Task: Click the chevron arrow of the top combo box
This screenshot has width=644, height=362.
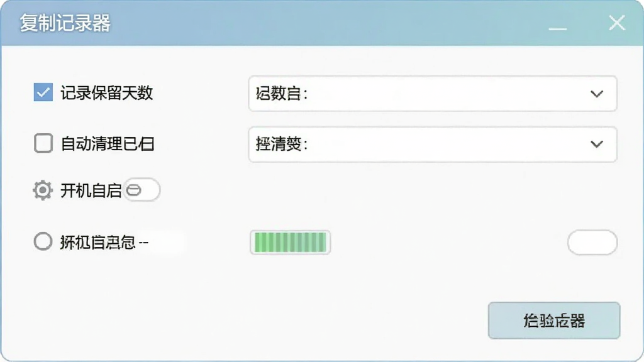Action: [597, 94]
